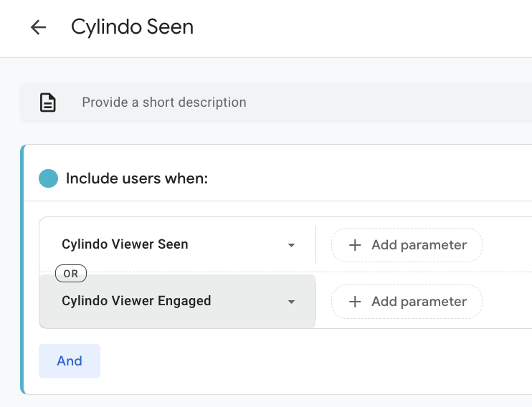The width and height of the screenshot is (532, 407).
Task: Click the plus icon in Cylindo Viewer Seen row
Action: [354, 245]
